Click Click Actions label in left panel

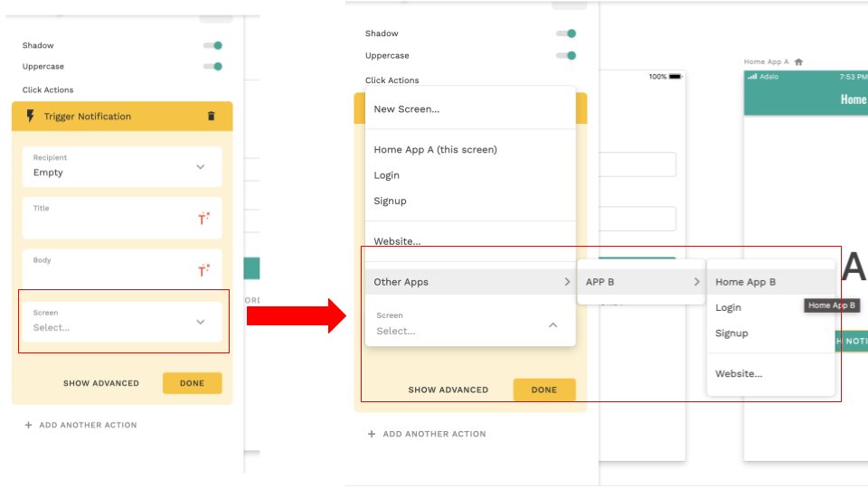48,89
